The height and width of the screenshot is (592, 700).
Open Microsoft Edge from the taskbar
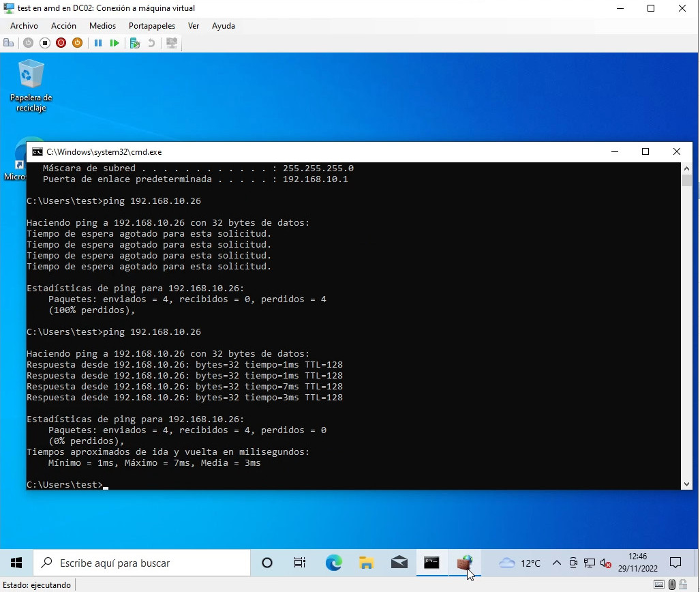click(x=333, y=563)
